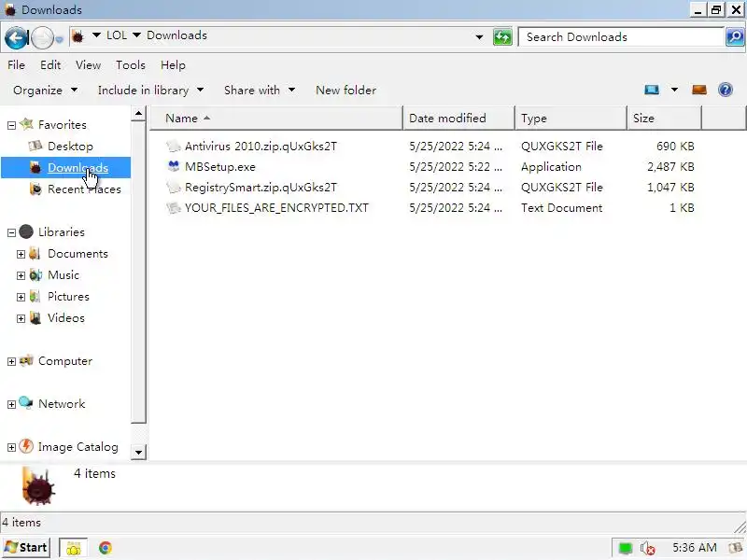The width and height of the screenshot is (747, 560).
Task: Click the Music library icon
Action: [35, 274]
